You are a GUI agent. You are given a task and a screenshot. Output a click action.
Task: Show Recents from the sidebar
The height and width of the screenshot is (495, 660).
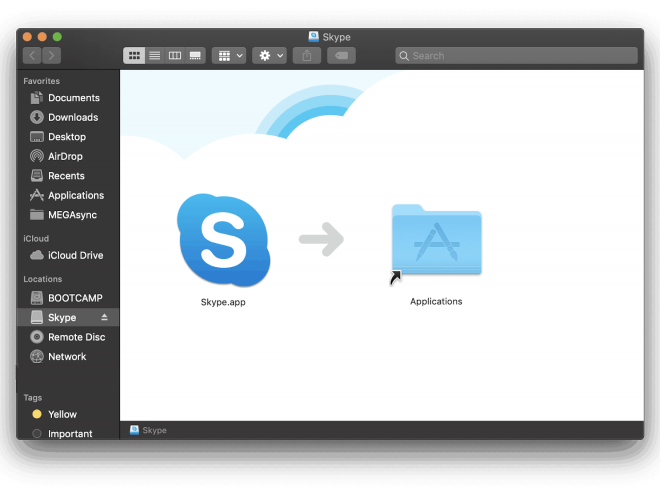coord(68,176)
